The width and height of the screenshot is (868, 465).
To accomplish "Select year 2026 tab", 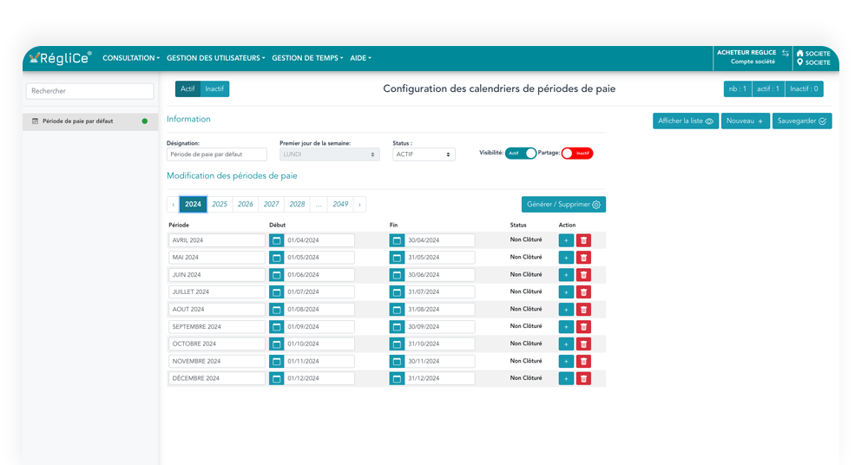I will point(246,204).
